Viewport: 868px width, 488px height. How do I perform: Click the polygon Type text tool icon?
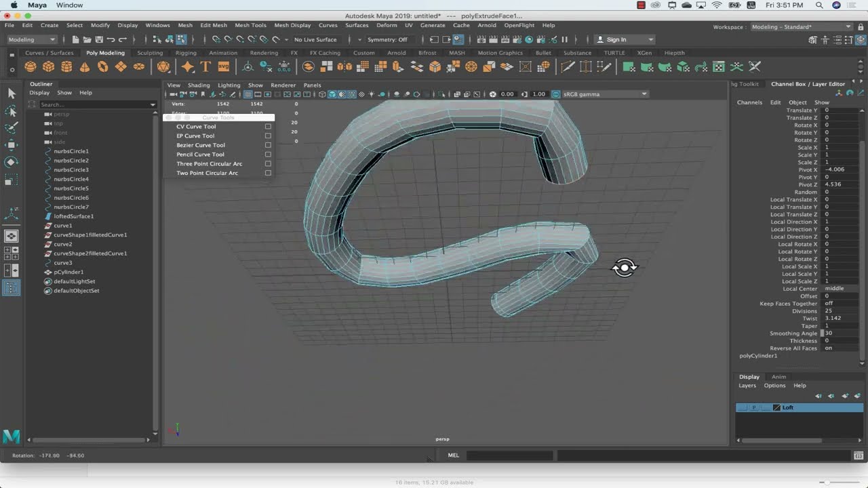point(205,66)
